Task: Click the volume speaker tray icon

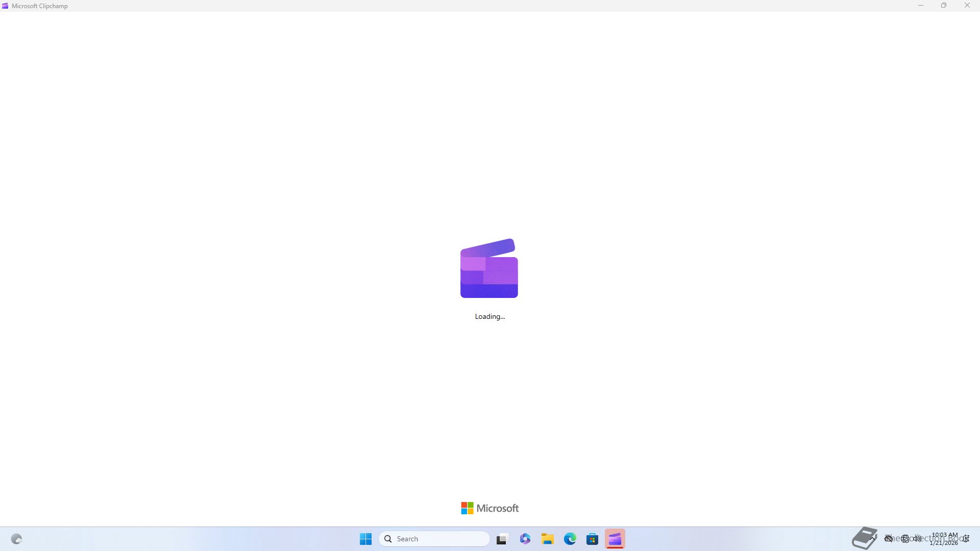Action: click(x=918, y=539)
